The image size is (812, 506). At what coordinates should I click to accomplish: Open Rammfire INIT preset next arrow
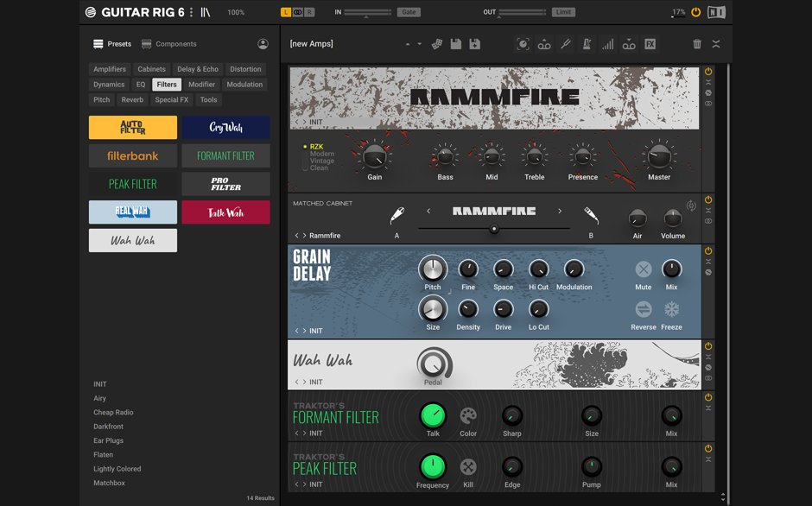point(304,123)
